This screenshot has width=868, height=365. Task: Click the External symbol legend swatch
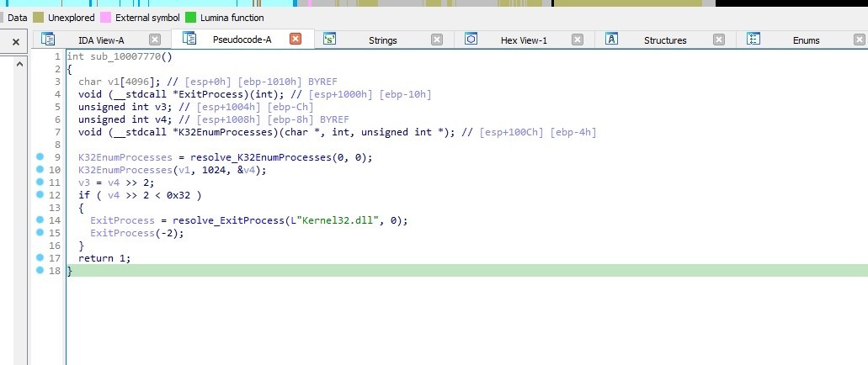[105, 18]
